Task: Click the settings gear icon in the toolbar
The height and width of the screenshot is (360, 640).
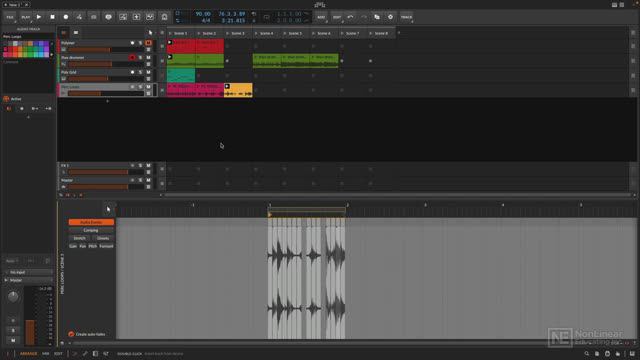Action: pyautogui.click(x=390, y=17)
